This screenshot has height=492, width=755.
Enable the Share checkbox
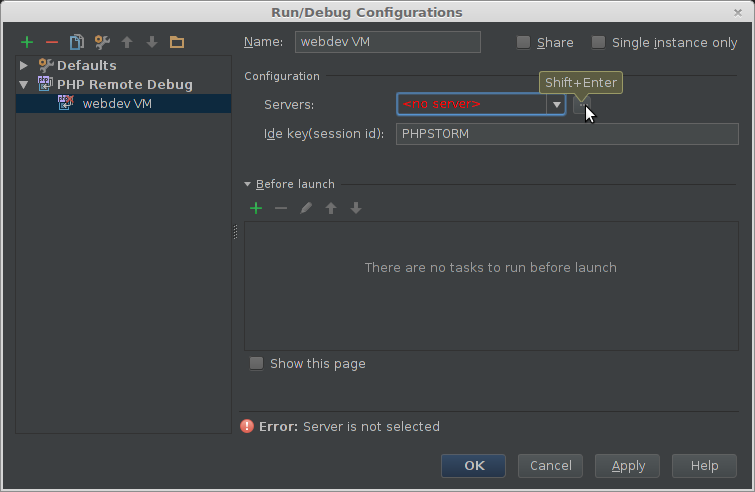[524, 42]
